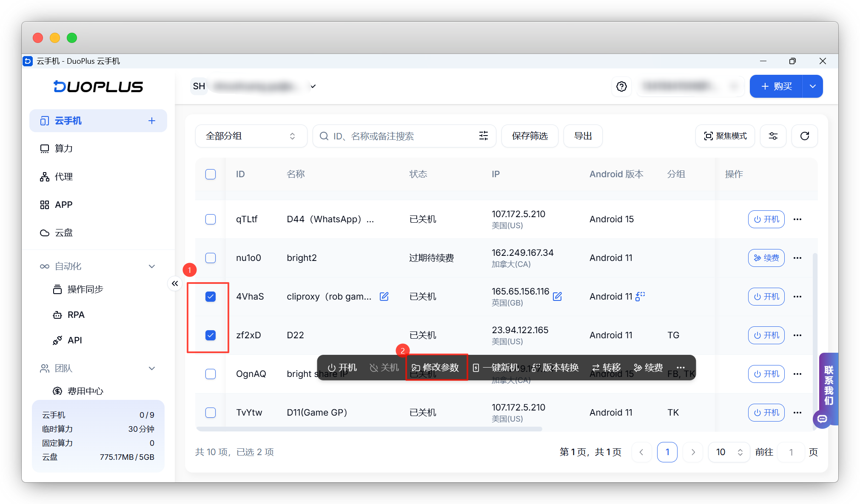Open more options for 4VhaS row
The image size is (860, 504).
[x=797, y=297]
